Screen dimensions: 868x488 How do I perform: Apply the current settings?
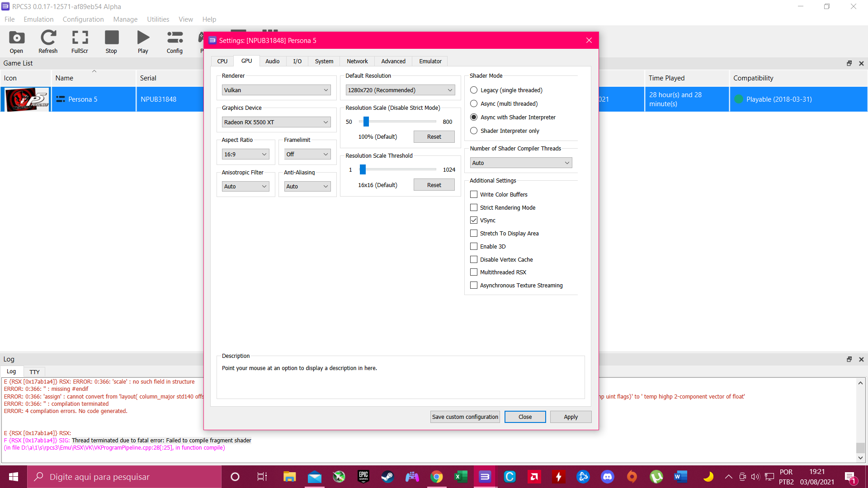571,417
